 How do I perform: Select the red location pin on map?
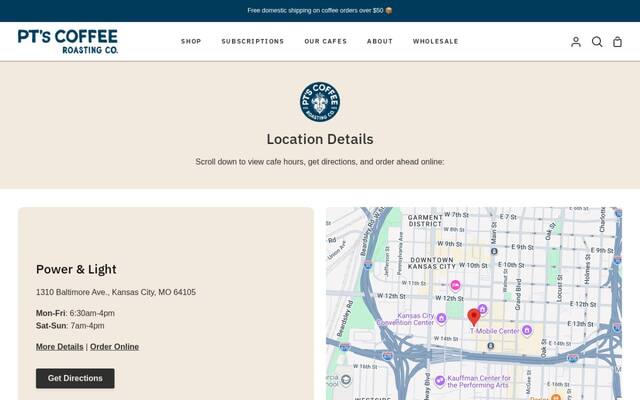pos(473,317)
